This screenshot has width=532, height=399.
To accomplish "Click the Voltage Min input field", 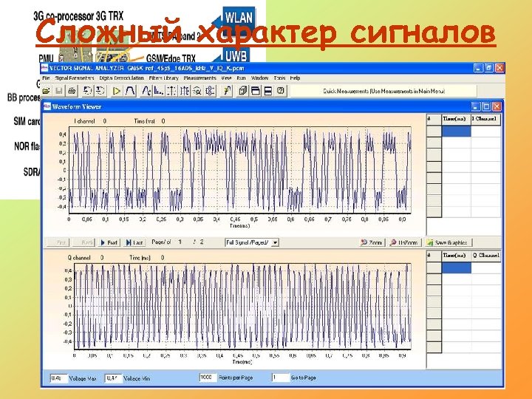I will (113, 378).
